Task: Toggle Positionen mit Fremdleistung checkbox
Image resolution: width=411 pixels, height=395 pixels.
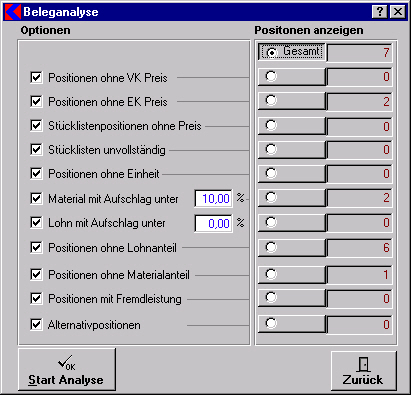Action: coord(36,298)
